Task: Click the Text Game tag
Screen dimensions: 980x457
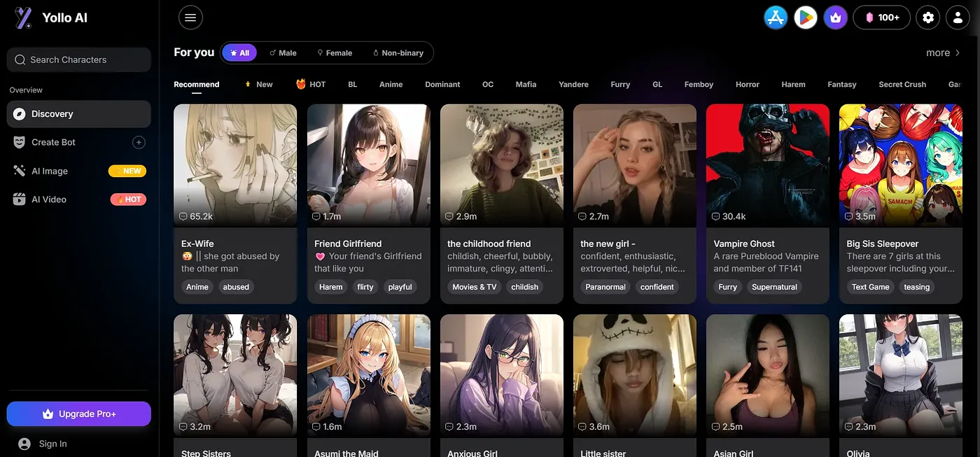Action: pos(870,287)
